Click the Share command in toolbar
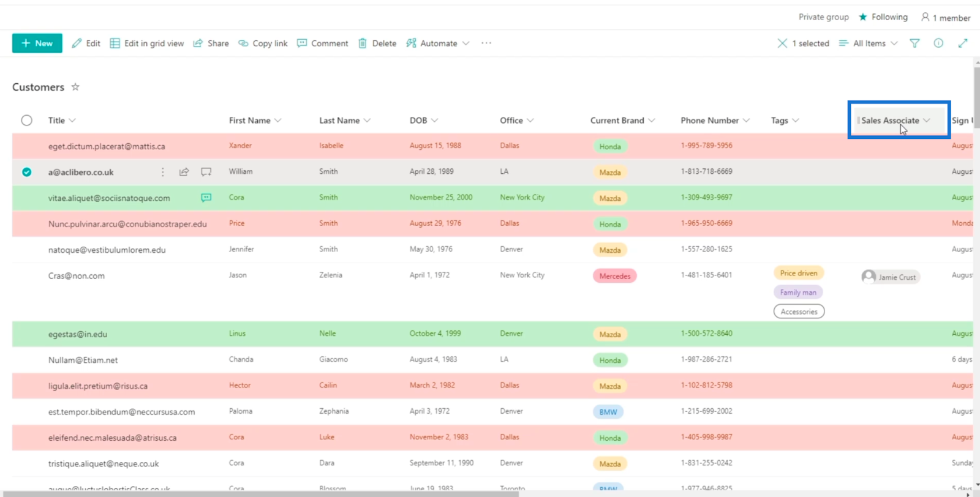980x497 pixels. coord(211,43)
